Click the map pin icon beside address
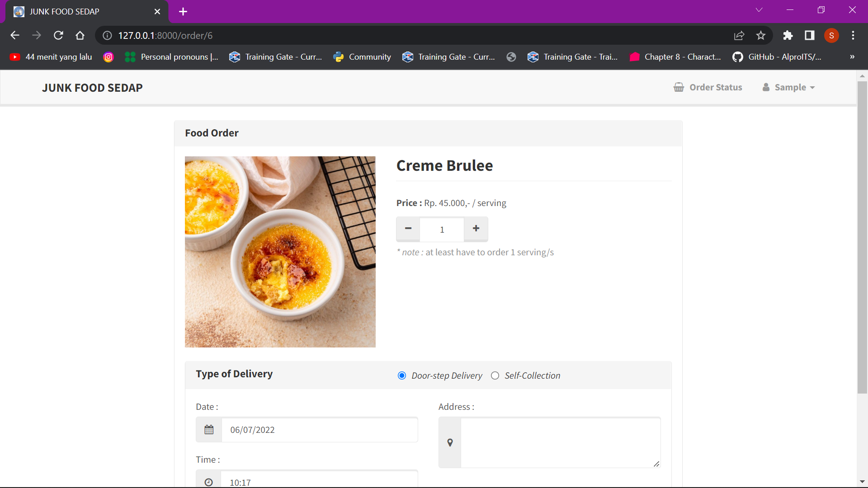 point(450,443)
